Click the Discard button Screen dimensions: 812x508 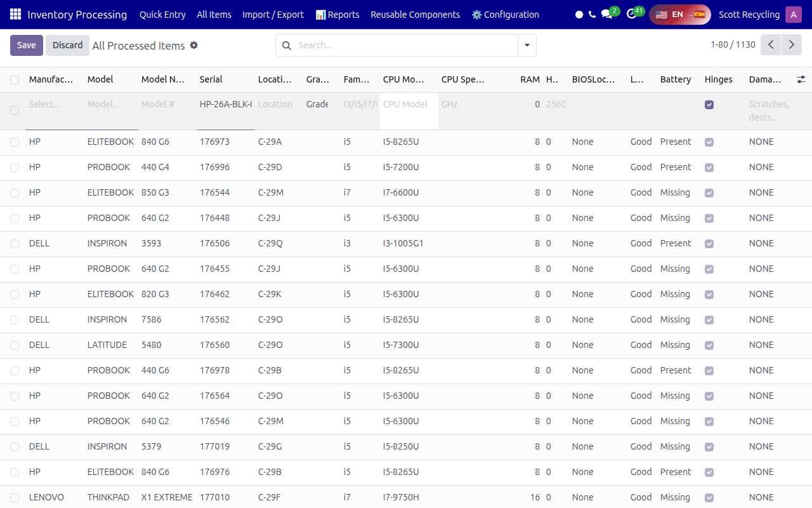click(68, 45)
